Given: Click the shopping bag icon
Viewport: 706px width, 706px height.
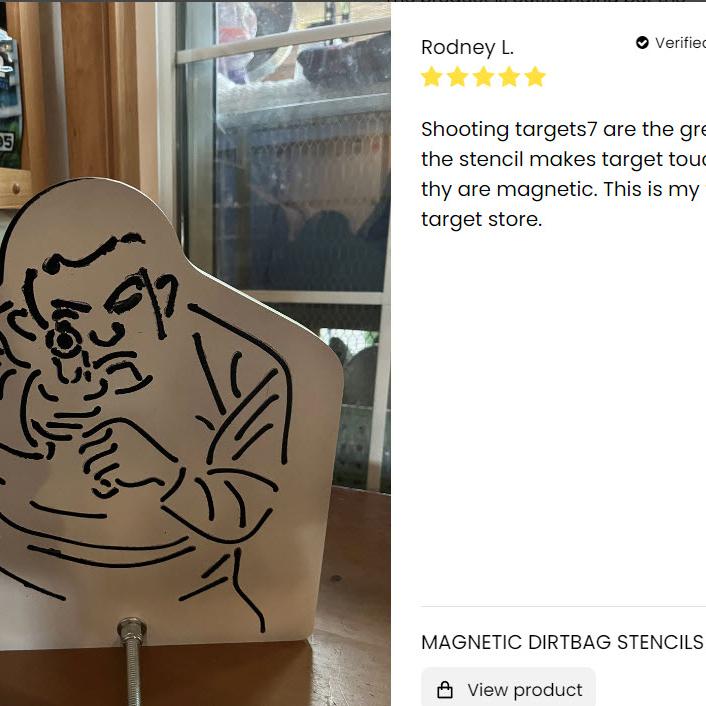Looking at the screenshot, I should pyautogui.click(x=445, y=689).
